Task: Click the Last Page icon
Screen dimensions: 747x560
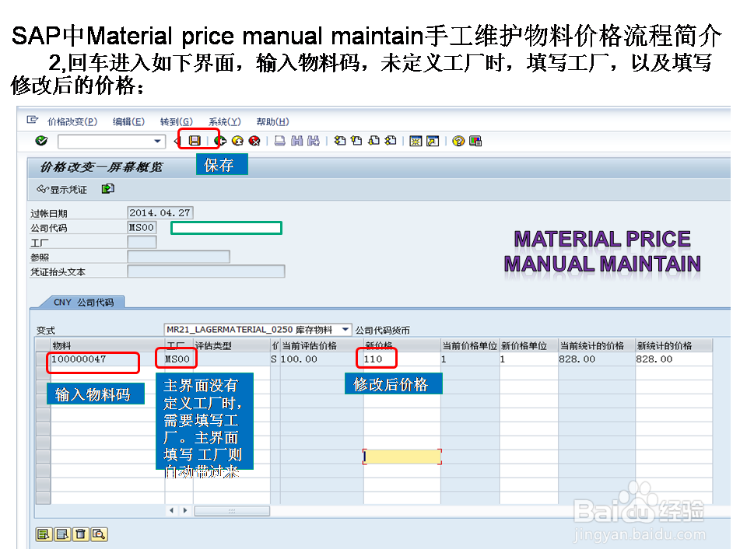Action: pyautogui.click(x=391, y=141)
